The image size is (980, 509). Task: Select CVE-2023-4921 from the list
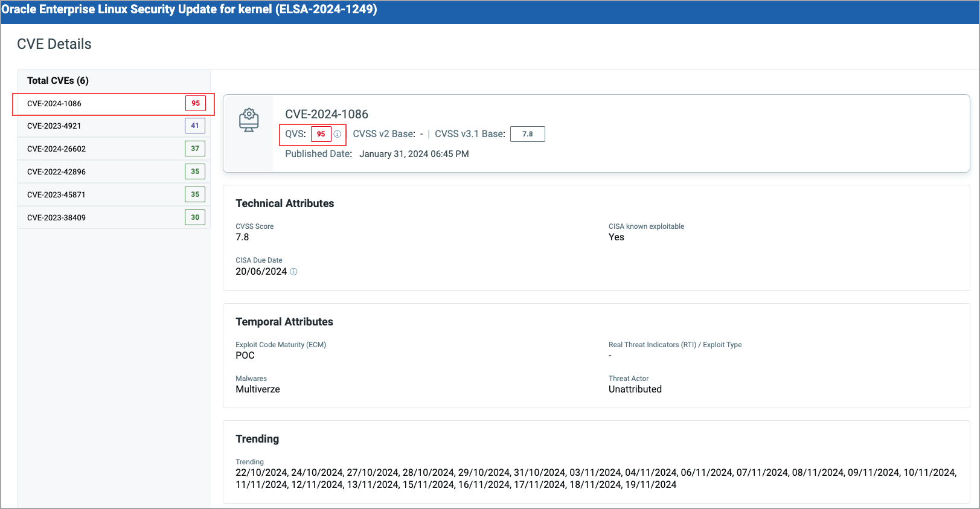(x=54, y=126)
